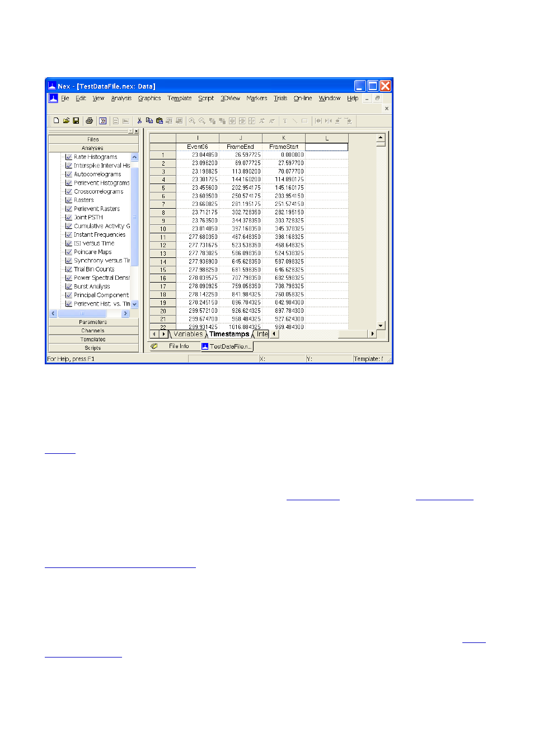Viewport: 534px width, 756px height.
Task: Click the zoom in magnifier icon
Action: [x=192, y=121]
